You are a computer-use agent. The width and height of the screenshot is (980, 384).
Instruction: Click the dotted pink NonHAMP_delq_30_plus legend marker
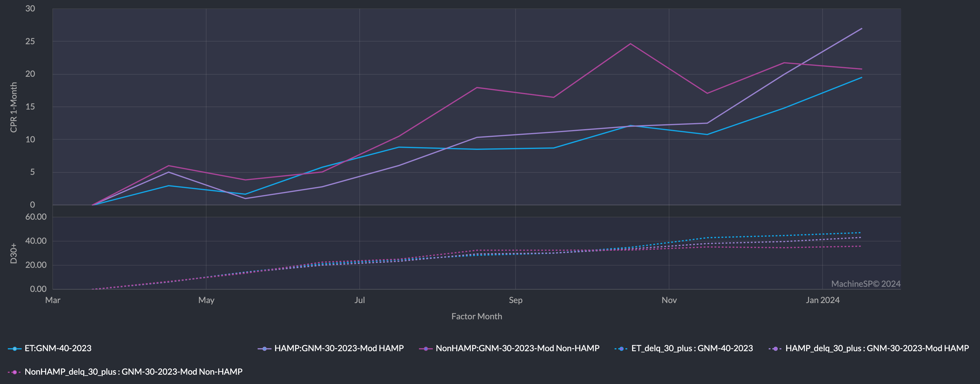click(14, 372)
